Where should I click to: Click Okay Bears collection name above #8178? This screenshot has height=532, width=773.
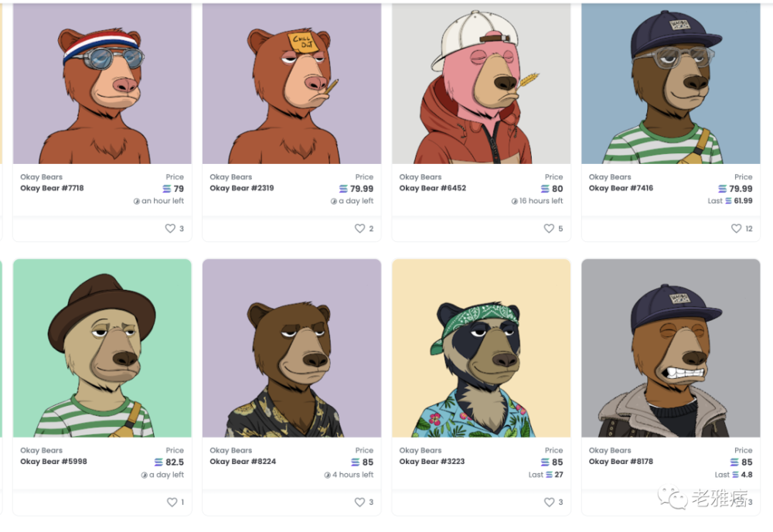pos(610,450)
